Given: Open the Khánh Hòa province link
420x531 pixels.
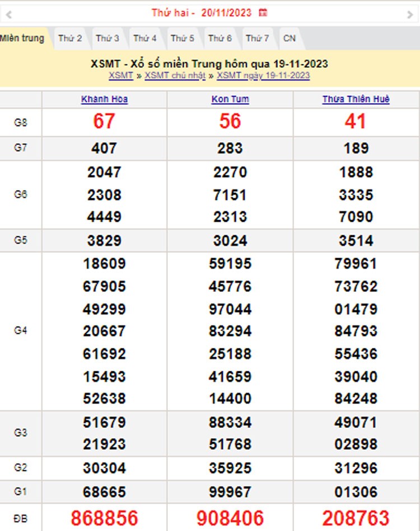Looking at the screenshot, I should point(104,99).
